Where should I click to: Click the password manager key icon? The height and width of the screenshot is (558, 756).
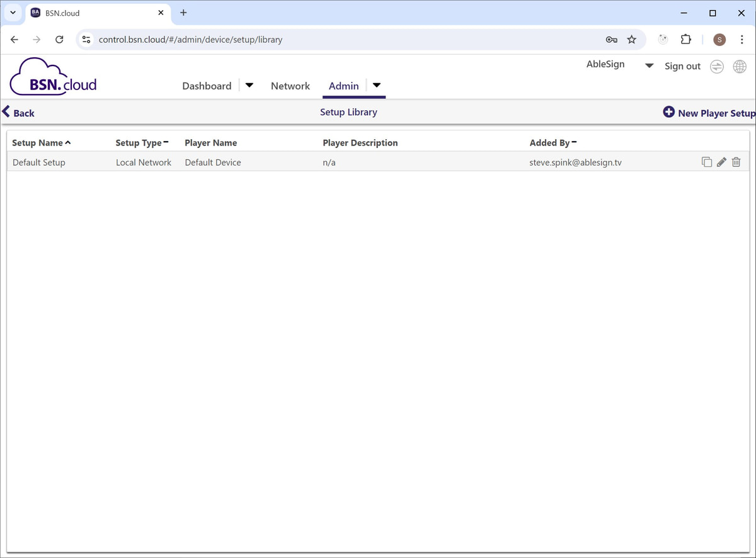(611, 39)
